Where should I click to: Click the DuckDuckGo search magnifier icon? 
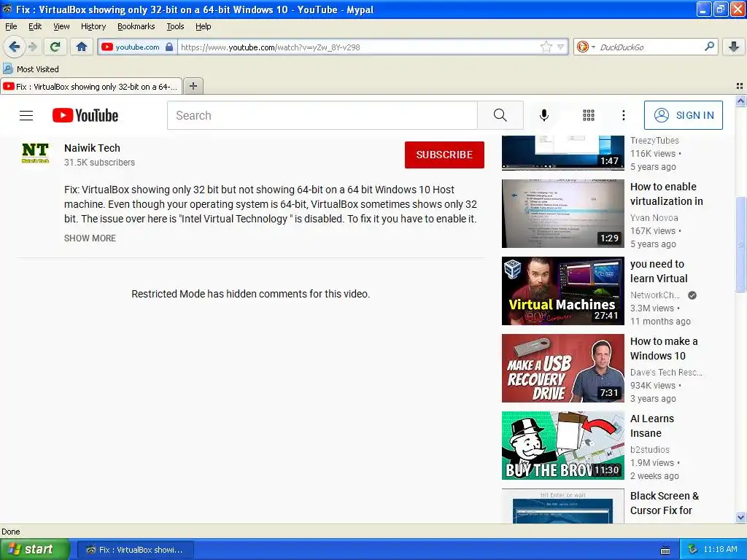point(709,46)
